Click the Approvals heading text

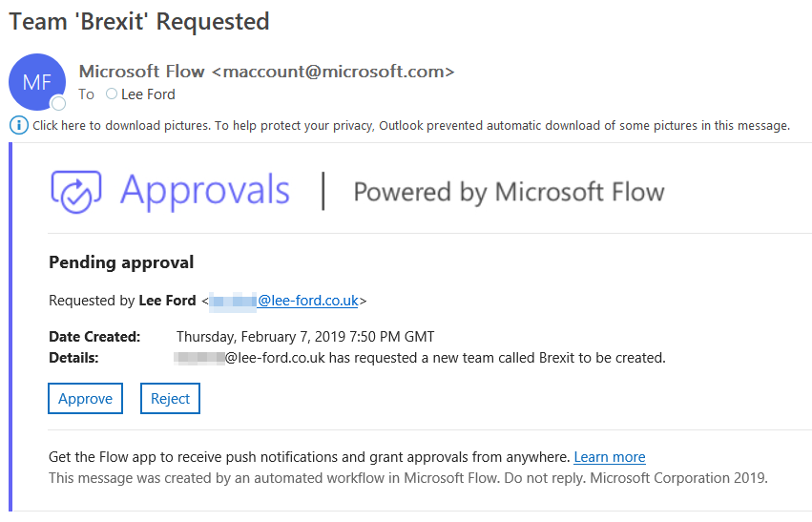(x=205, y=191)
